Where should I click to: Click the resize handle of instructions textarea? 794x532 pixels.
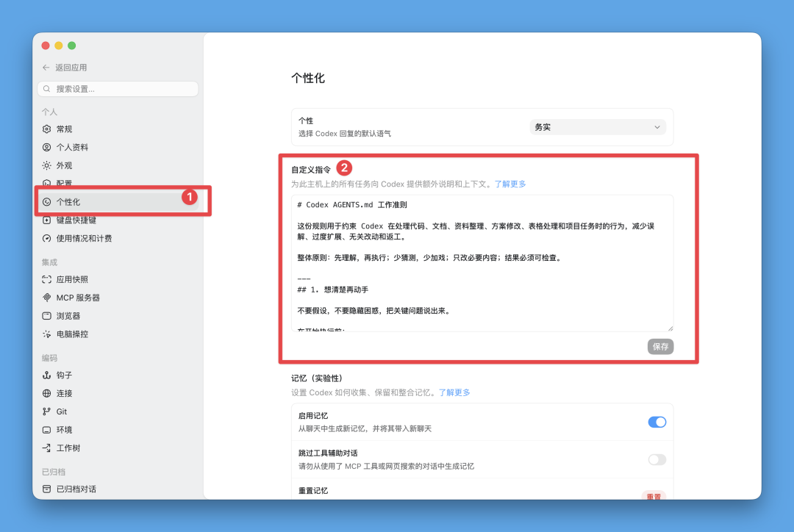tap(670, 328)
